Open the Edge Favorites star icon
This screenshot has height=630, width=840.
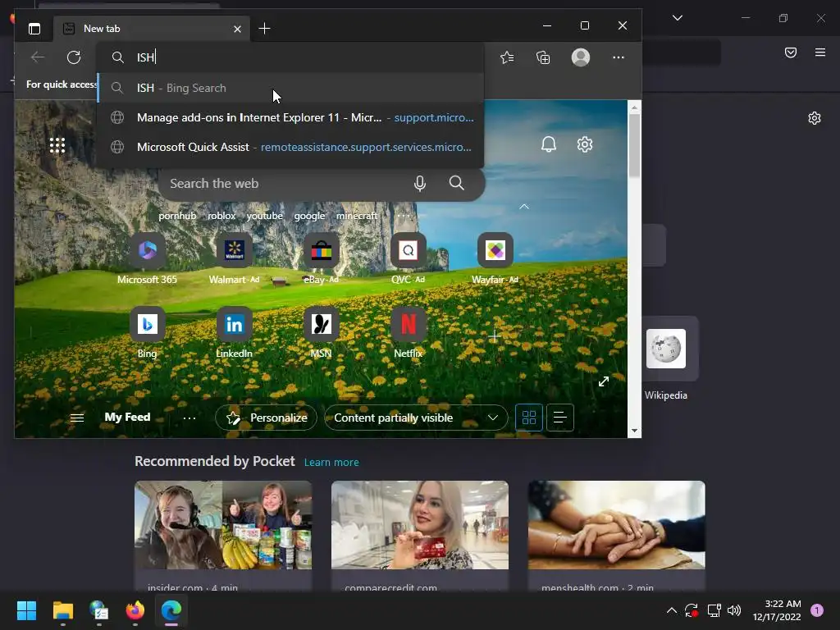point(507,57)
